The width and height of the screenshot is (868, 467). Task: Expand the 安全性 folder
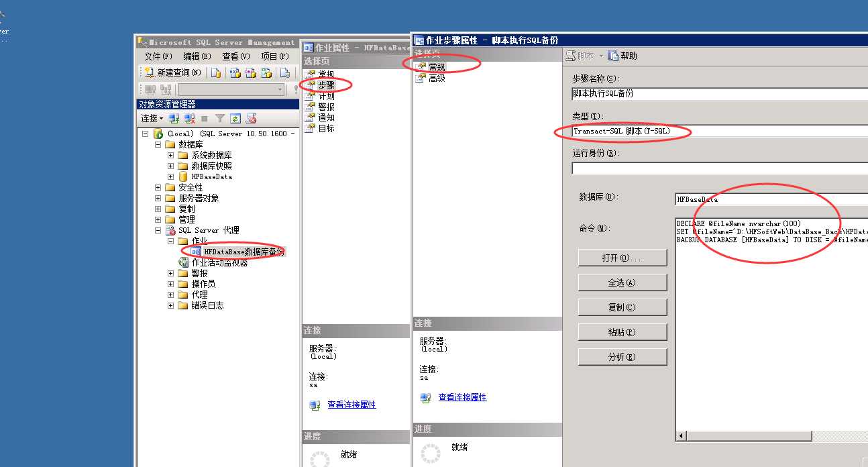click(x=158, y=187)
